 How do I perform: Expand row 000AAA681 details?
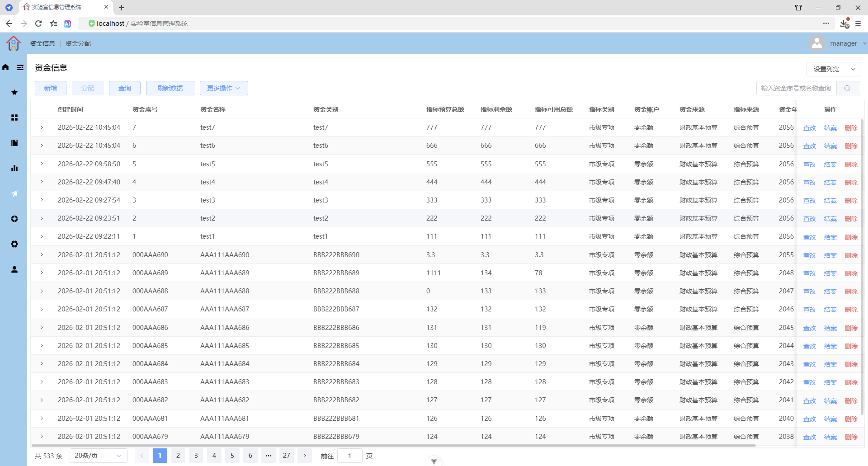pos(42,418)
